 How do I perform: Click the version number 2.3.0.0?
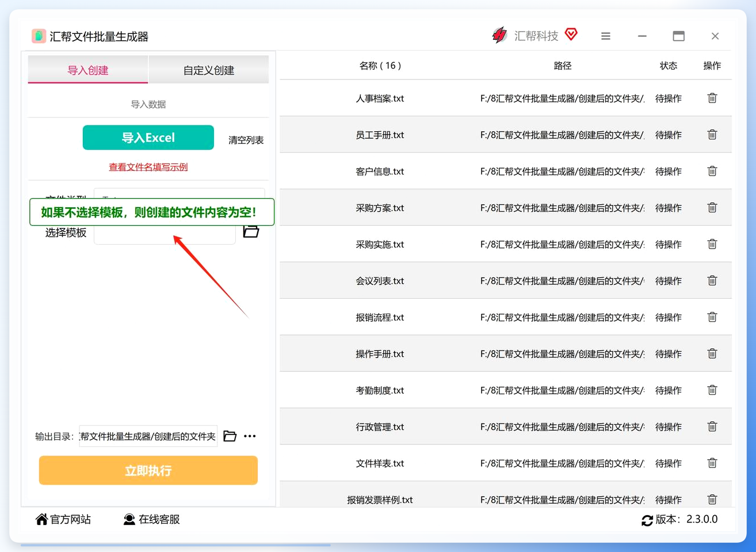[702, 519]
